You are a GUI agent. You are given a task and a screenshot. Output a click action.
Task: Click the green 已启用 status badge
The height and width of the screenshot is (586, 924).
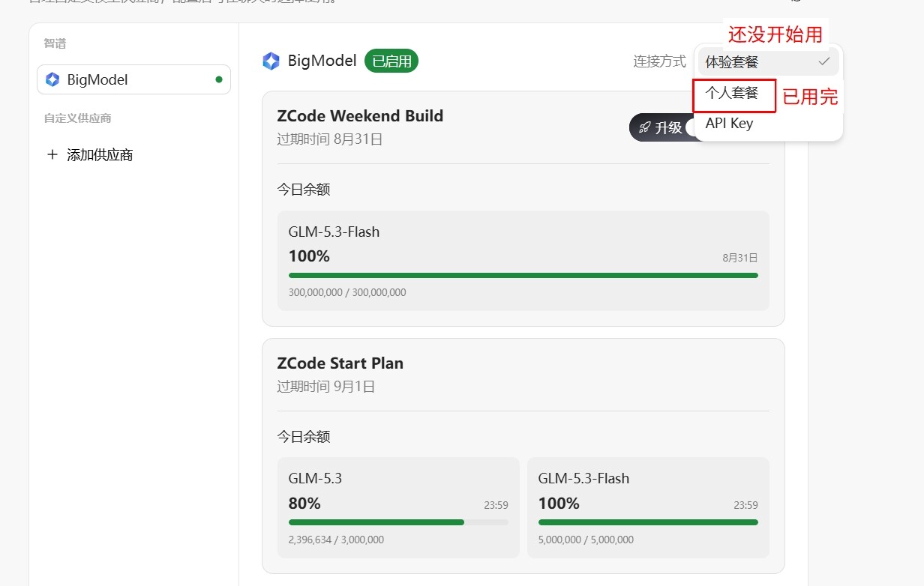(x=391, y=61)
